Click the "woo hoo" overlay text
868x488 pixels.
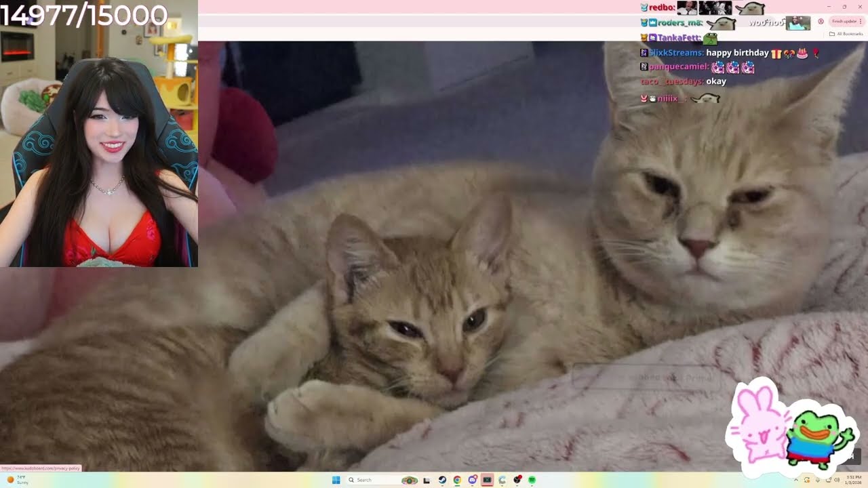pos(766,23)
